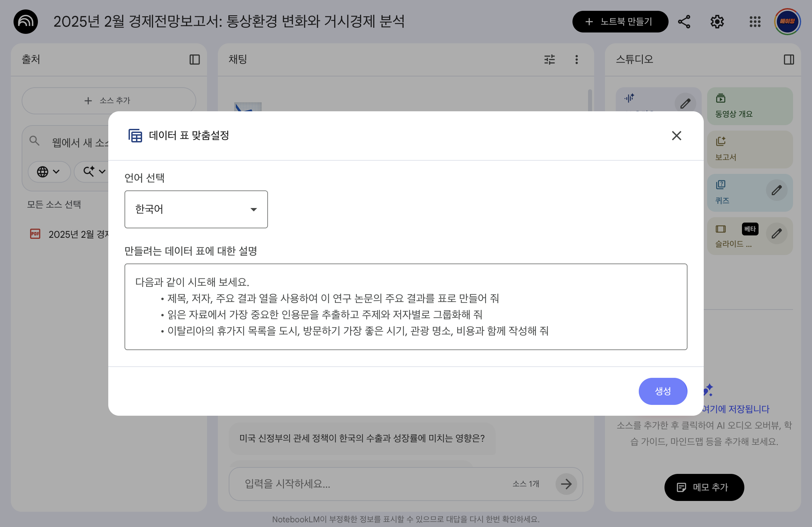Image resolution: width=812 pixels, height=527 pixels.
Task: Click the 입력을 시작하세요 chat input field
Action: coord(341,484)
